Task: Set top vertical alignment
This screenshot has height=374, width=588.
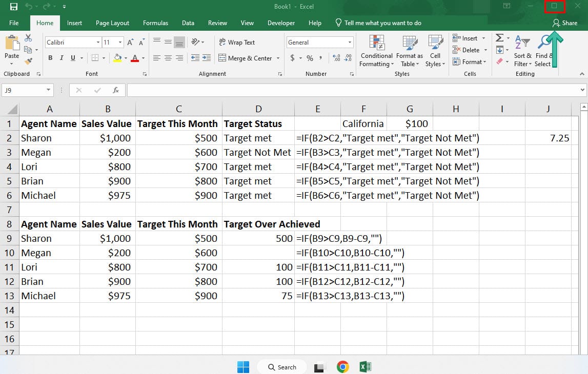Action: click(x=157, y=41)
